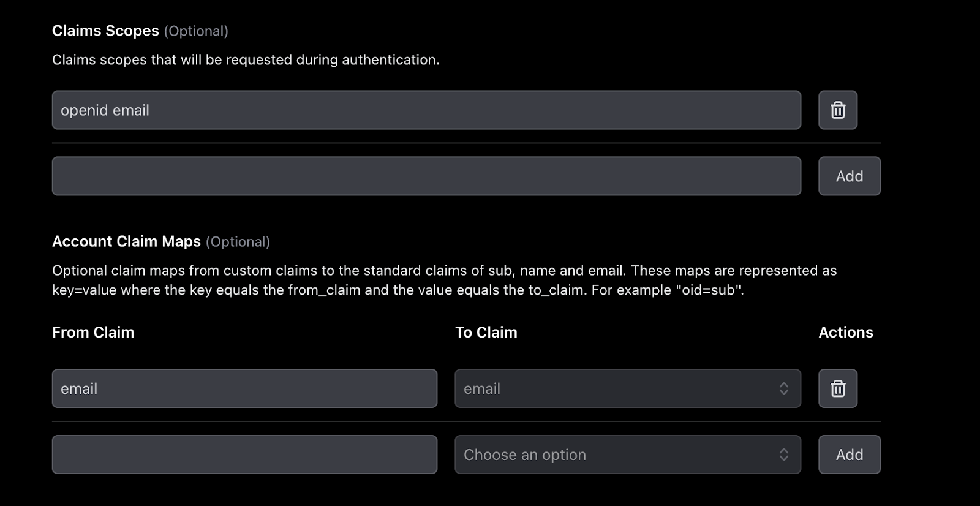The image size is (980, 506).
Task: Focus the From Claim field containing "email"
Action: click(x=244, y=388)
